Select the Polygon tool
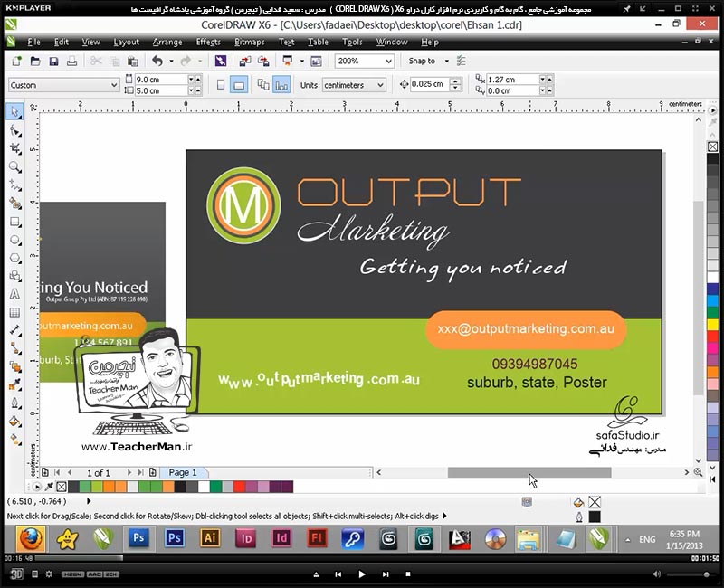The width and height of the screenshot is (724, 588). pyautogui.click(x=15, y=258)
